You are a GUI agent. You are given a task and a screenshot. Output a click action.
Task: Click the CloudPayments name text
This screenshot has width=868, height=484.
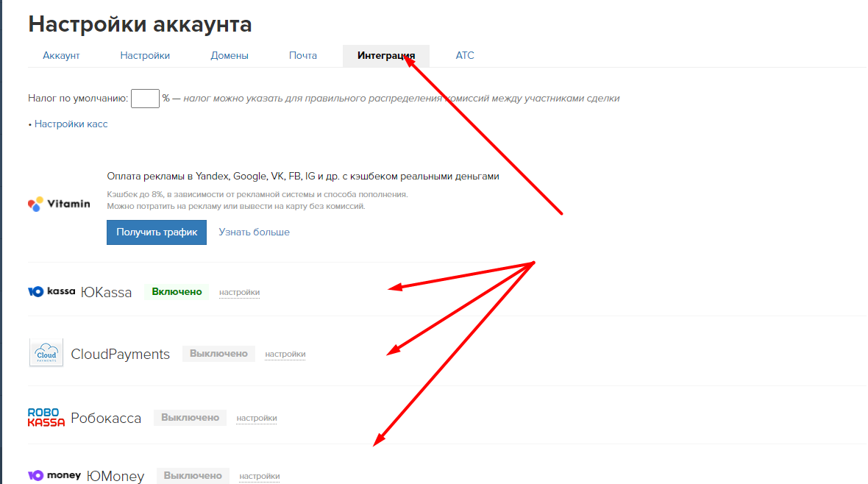pyautogui.click(x=120, y=354)
